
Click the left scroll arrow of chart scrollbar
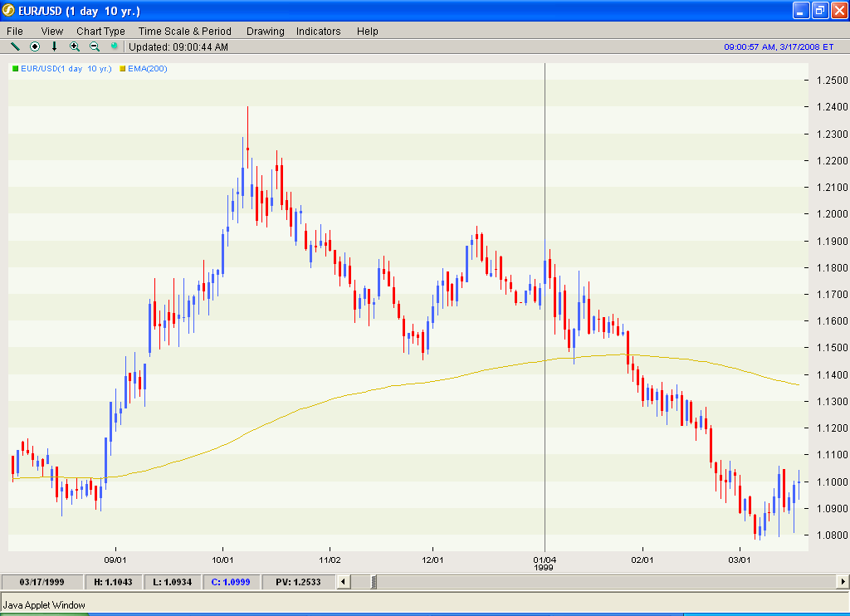343,582
